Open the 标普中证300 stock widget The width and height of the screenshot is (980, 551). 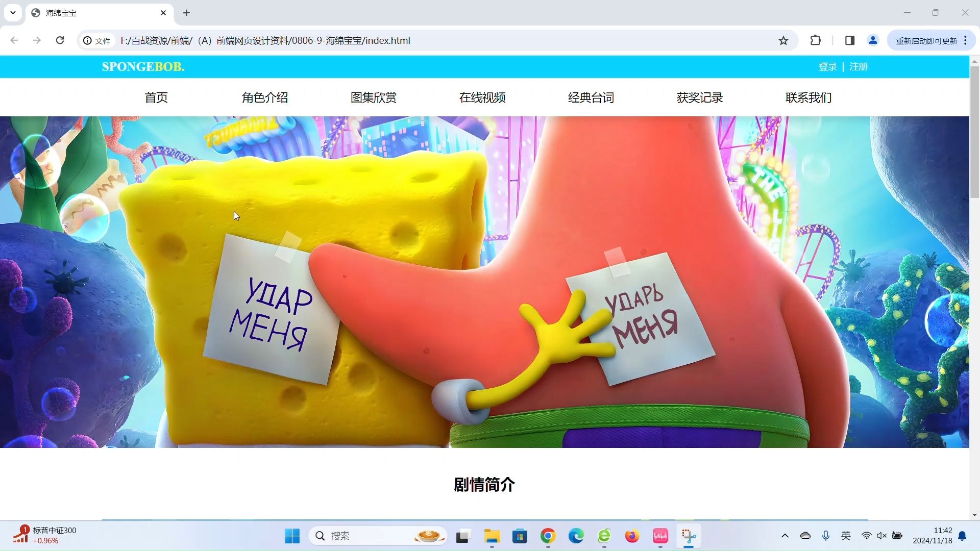tap(45, 536)
